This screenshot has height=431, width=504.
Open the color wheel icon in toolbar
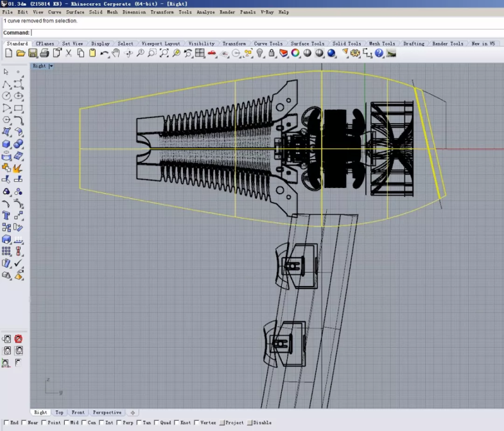click(x=295, y=53)
